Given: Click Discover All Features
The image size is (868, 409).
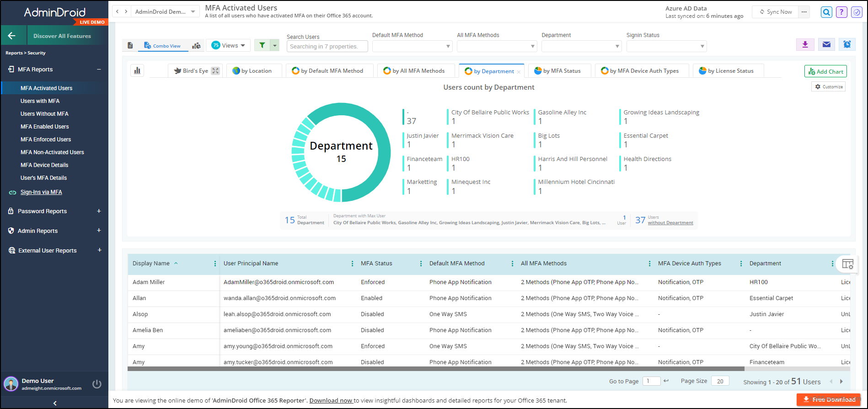Looking at the screenshot, I should [62, 36].
